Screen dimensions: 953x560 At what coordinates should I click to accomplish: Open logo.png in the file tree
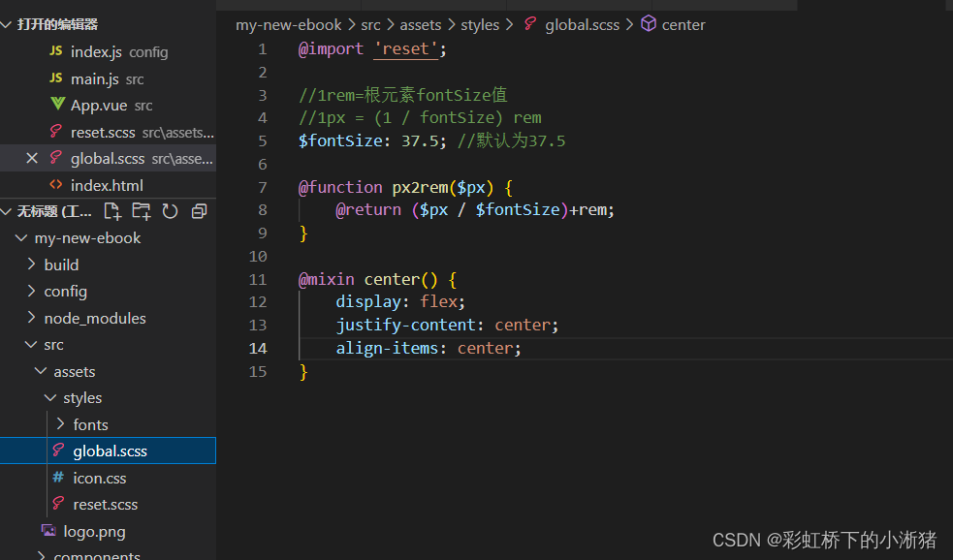click(x=109, y=532)
